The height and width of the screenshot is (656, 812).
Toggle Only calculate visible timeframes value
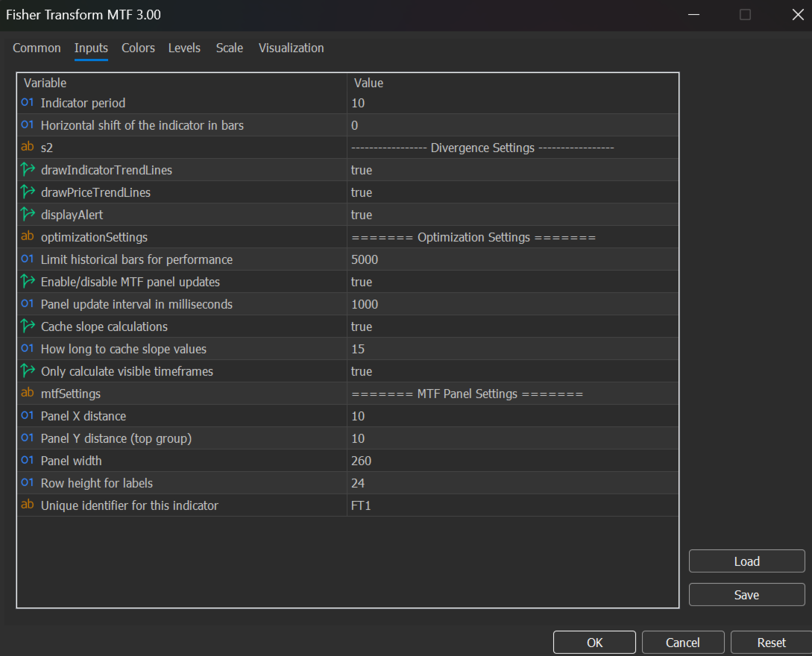coord(512,371)
